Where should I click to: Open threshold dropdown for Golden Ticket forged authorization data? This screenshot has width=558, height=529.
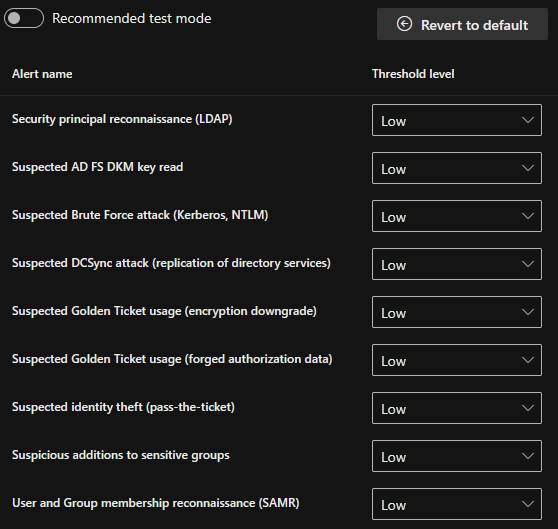tap(457, 360)
